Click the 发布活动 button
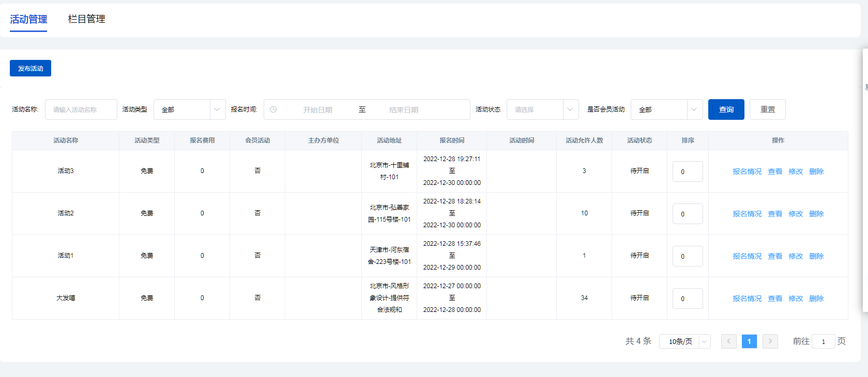 click(31, 68)
